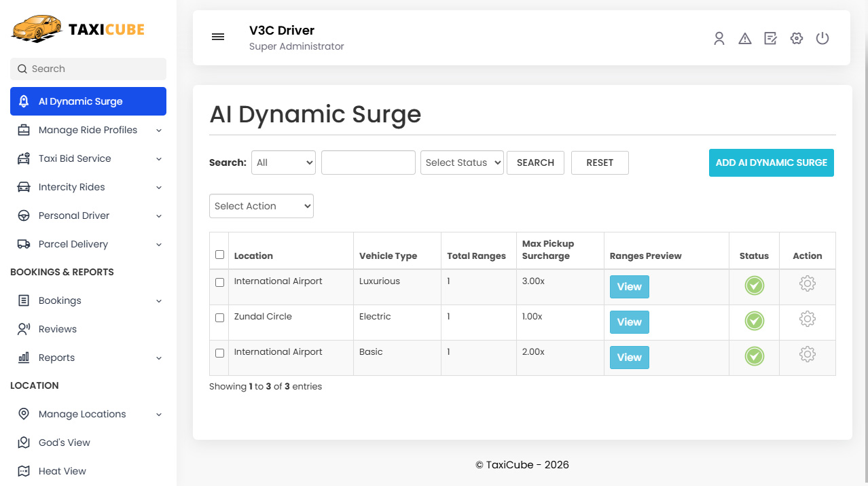Click the search text input field

pos(368,162)
